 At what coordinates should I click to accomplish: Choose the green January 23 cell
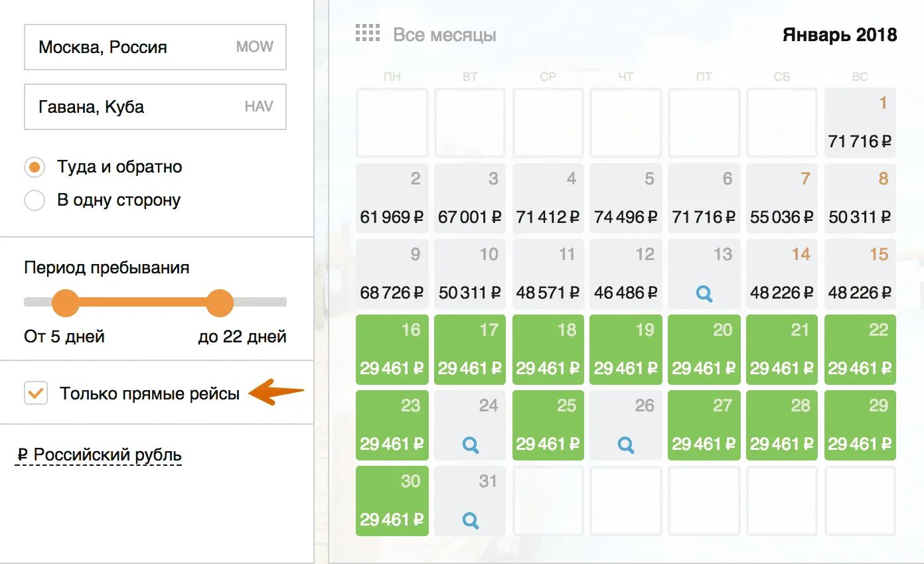pos(392,425)
